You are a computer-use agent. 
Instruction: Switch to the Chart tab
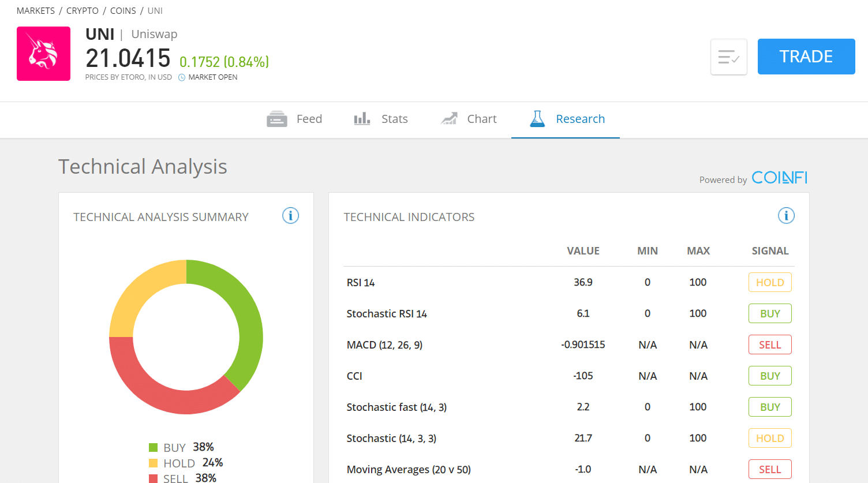tap(469, 119)
